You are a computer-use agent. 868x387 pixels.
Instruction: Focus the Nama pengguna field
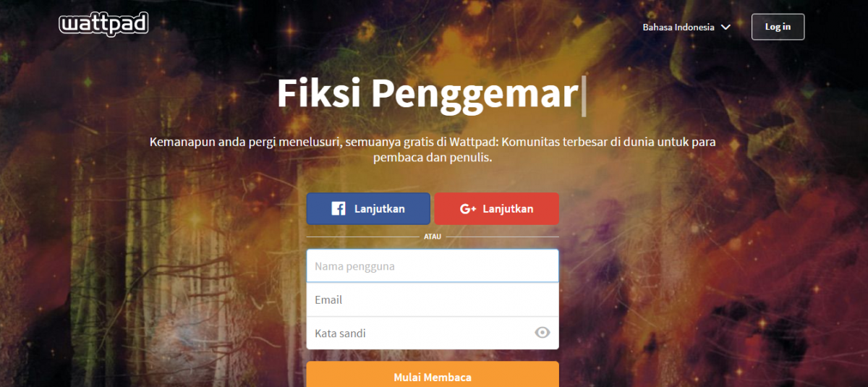tap(433, 266)
